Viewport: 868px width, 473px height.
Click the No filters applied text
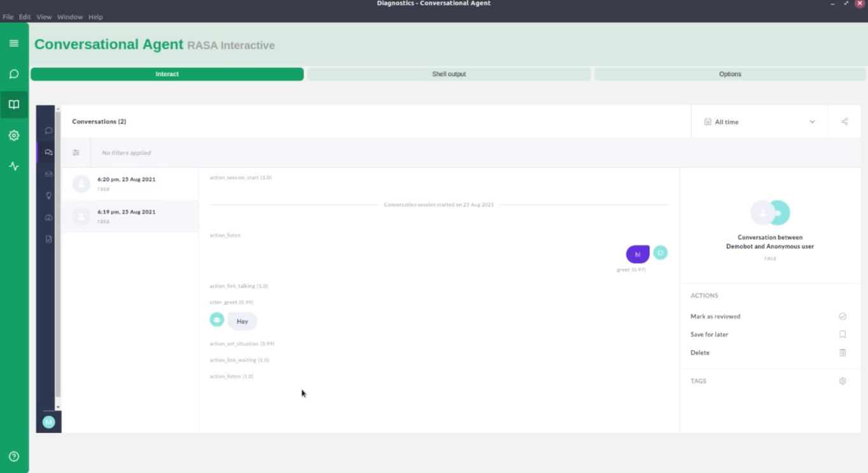pyautogui.click(x=127, y=153)
